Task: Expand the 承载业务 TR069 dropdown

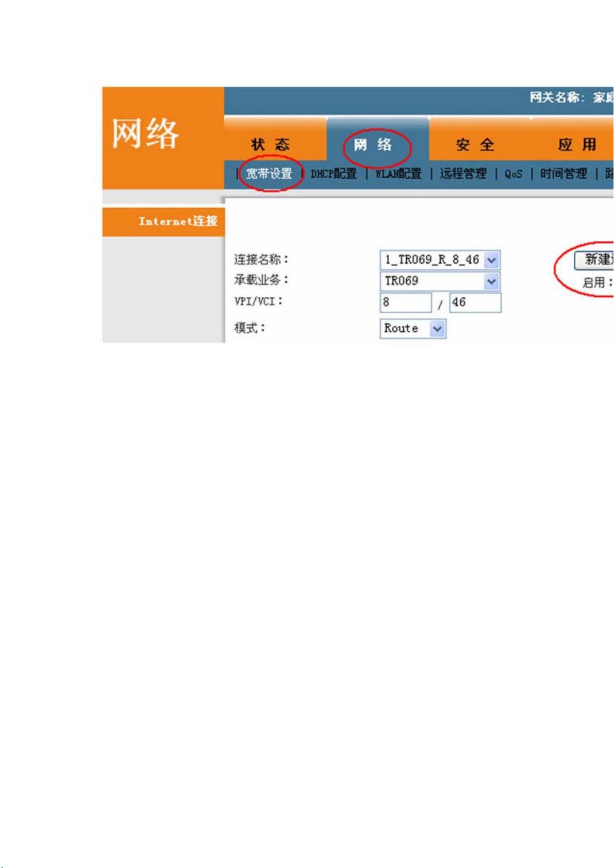Action: 440,281
